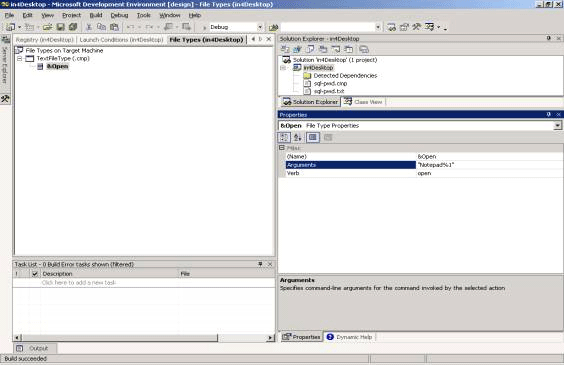Select Detected Dependencies folder
This screenshot has width=564, height=365.
click(345, 76)
